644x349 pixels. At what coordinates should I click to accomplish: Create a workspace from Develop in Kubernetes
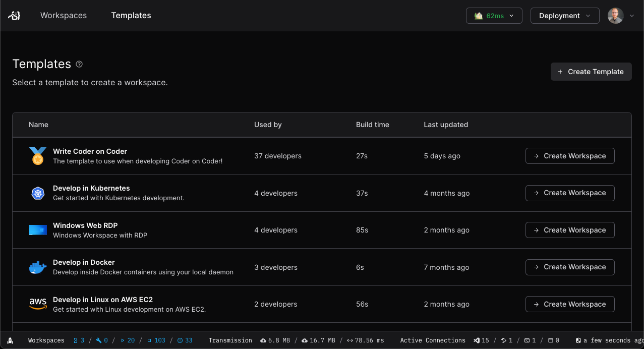coord(570,193)
